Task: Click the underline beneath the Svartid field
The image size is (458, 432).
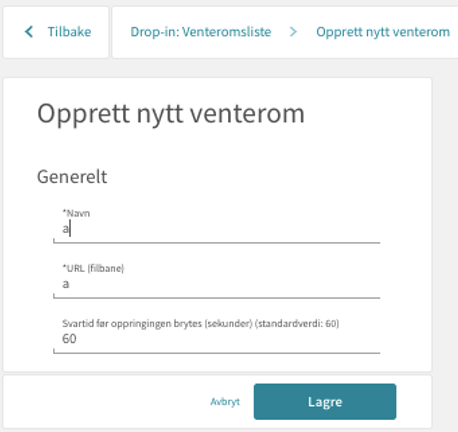Action: [217, 352]
